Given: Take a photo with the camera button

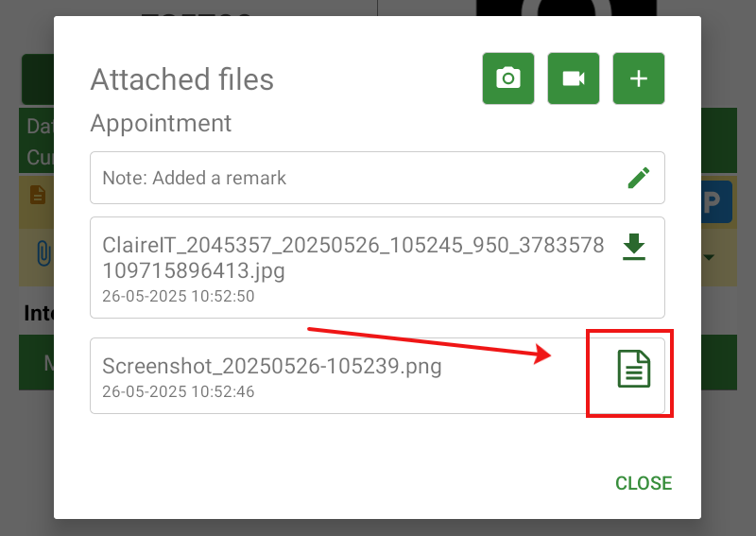Looking at the screenshot, I should click(508, 78).
